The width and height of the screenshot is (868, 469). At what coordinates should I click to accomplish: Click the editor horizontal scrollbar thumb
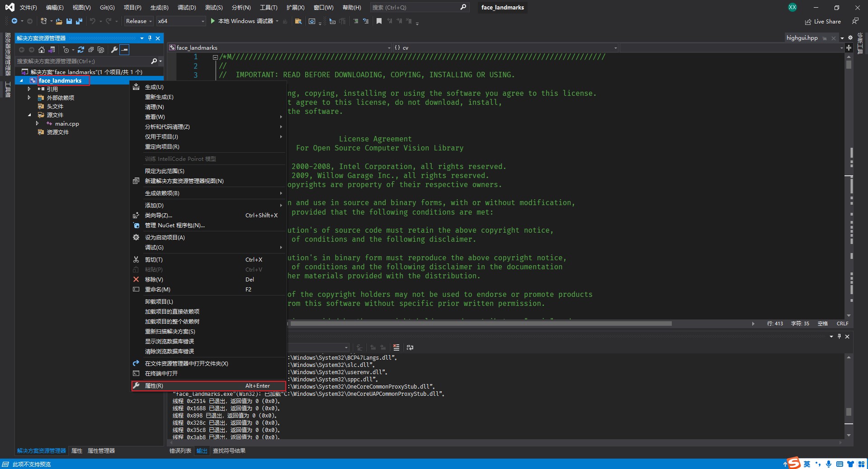pos(481,324)
